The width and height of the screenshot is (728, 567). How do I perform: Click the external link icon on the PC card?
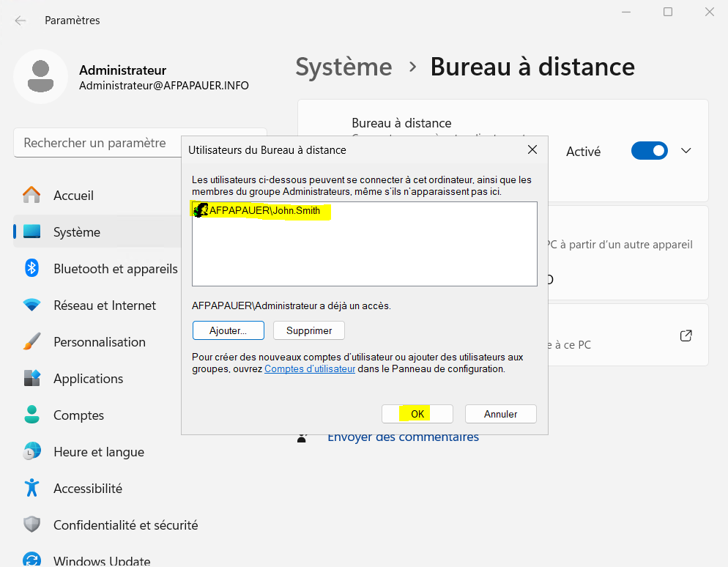coord(686,335)
